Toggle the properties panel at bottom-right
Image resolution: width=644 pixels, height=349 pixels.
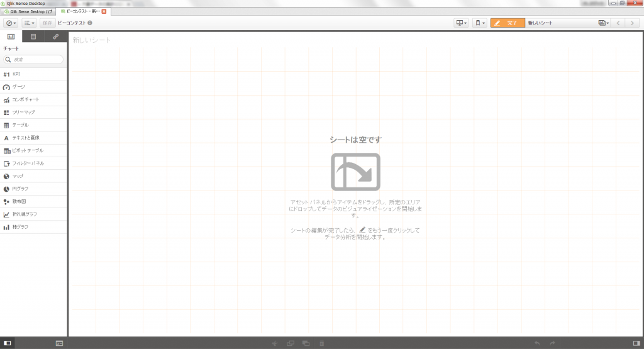(x=636, y=343)
